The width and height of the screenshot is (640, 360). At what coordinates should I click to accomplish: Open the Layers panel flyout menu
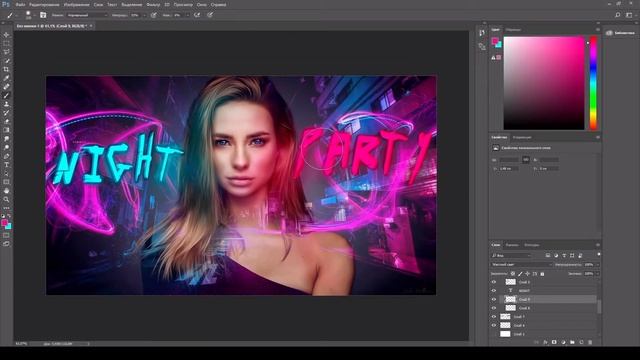click(598, 245)
